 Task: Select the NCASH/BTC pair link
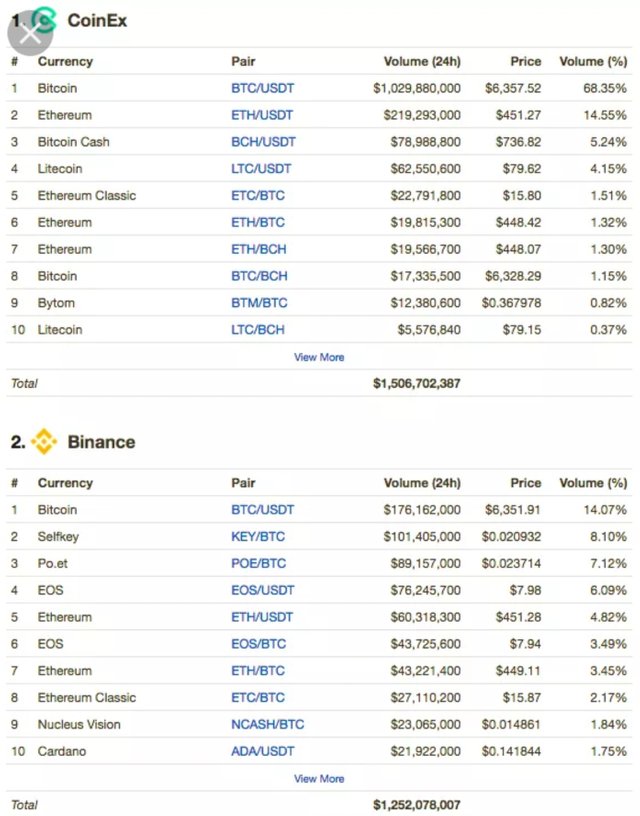point(267,724)
